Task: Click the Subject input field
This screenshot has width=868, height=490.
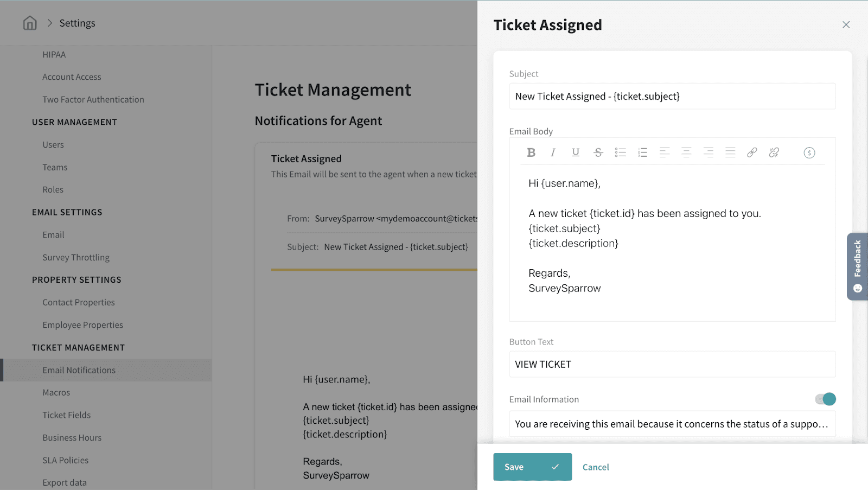Action: point(672,97)
